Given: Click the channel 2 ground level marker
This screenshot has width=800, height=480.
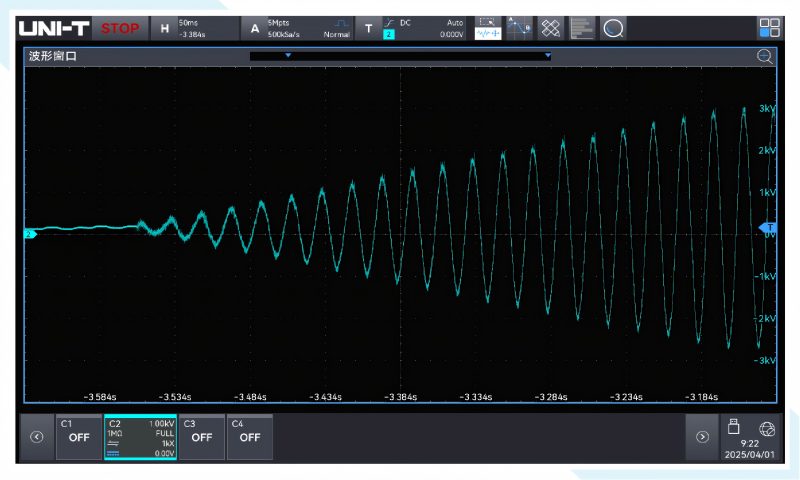Looking at the screenshot, I should coord(30,234).
